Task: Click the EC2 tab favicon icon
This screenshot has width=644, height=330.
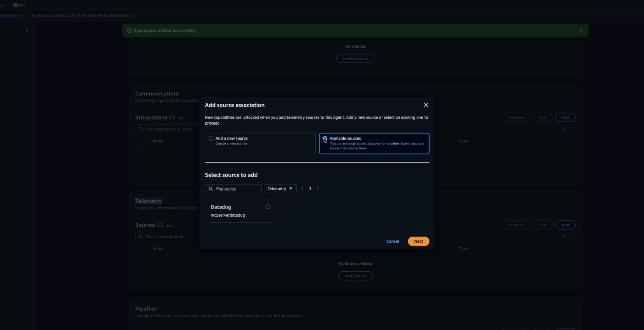Action: click(15, 5)
